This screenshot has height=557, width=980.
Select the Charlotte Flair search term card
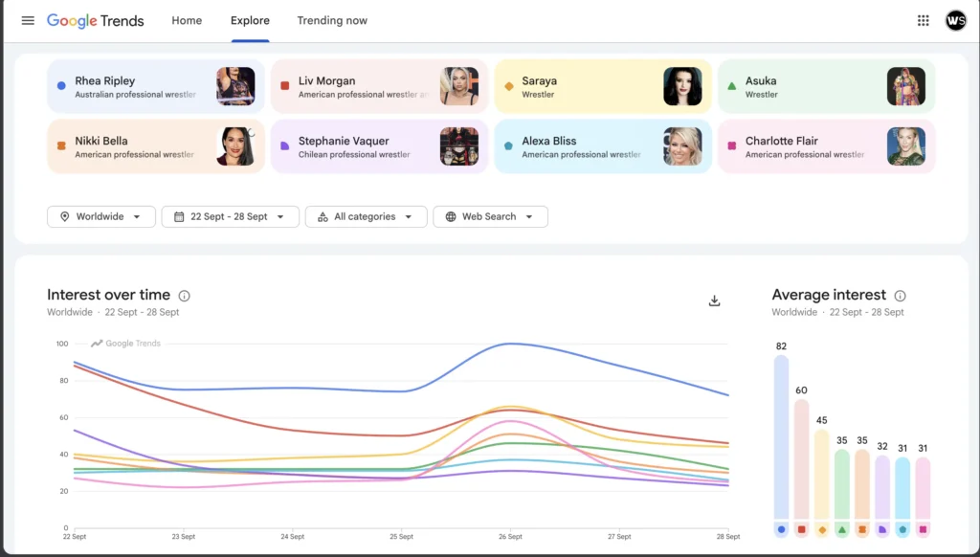826,146
